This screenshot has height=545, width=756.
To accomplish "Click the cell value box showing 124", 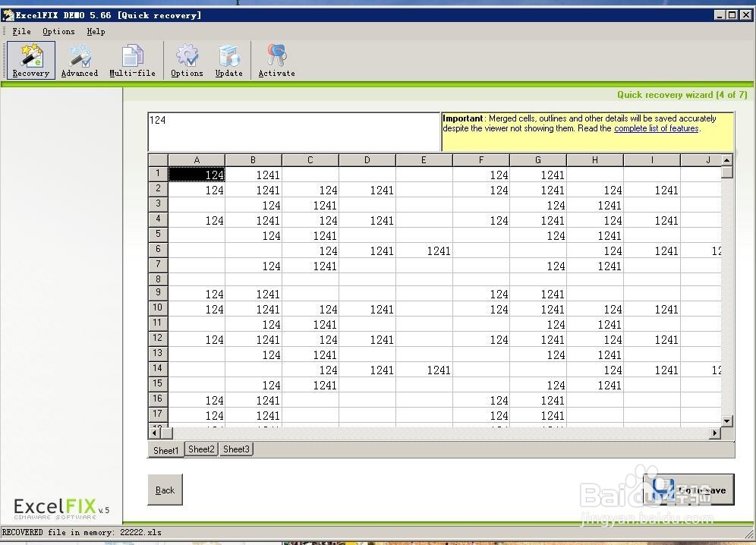I will [x=294, y=131].
